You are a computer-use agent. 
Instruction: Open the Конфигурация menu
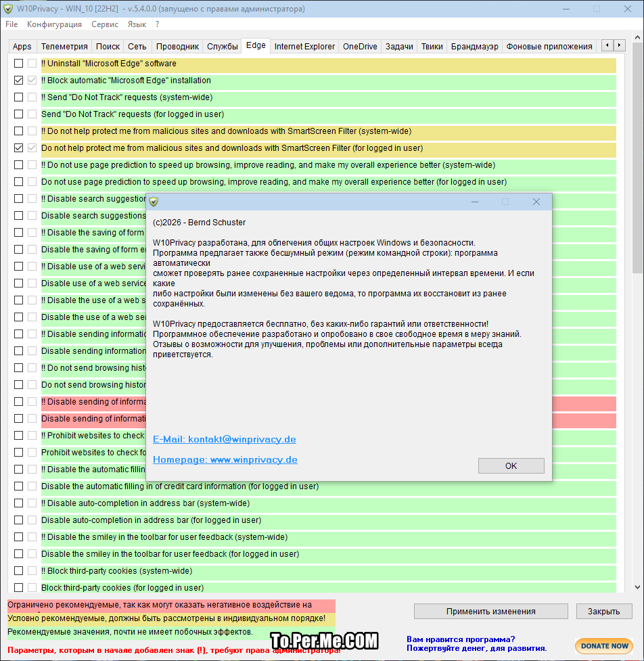[x=54, y=24]
